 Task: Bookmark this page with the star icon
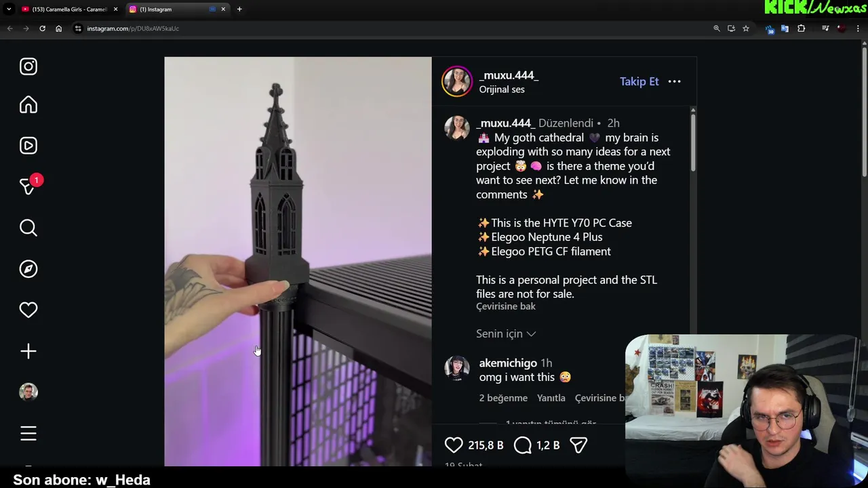(x=746, y=28)
